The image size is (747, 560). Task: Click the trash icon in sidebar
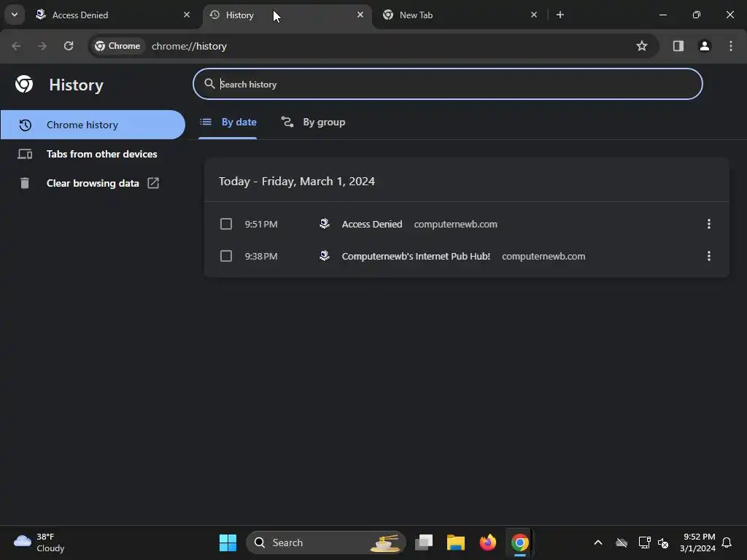click(x=25, y=183)
